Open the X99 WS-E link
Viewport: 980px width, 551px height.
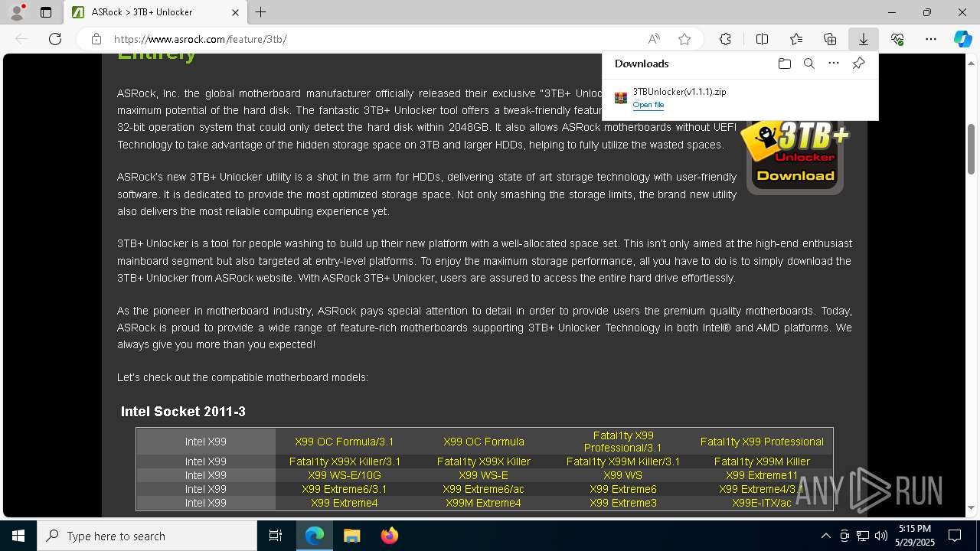(484, 475)
